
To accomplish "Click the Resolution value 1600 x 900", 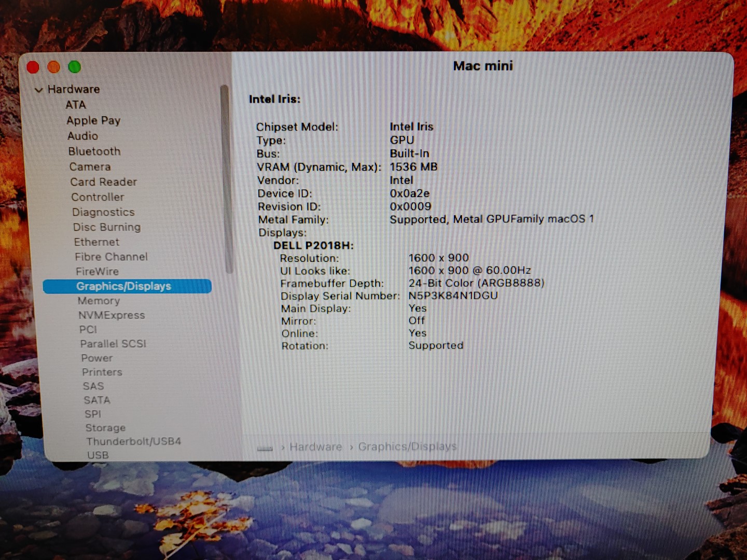I will (x=439, y=258).
